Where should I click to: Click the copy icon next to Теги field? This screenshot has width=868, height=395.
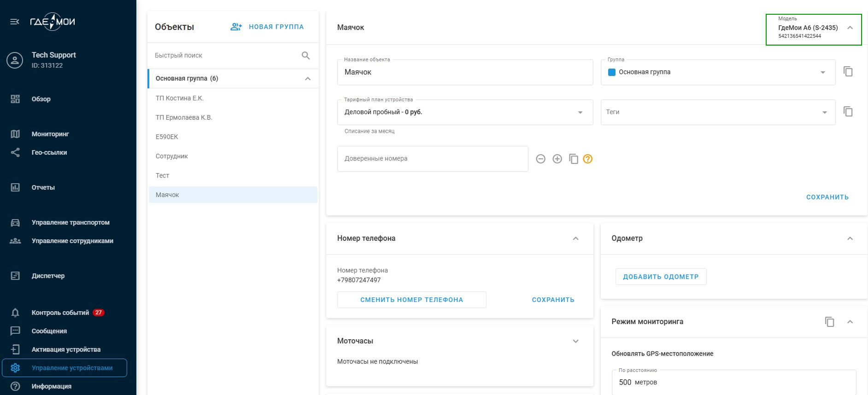click(x=848, y=112)
